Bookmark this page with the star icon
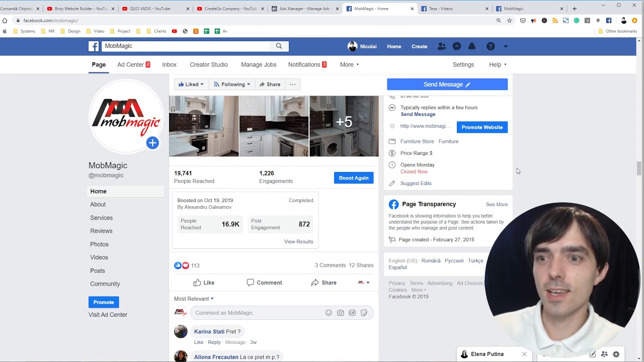This screenshot has height=362, width=644. pos(510,21)
